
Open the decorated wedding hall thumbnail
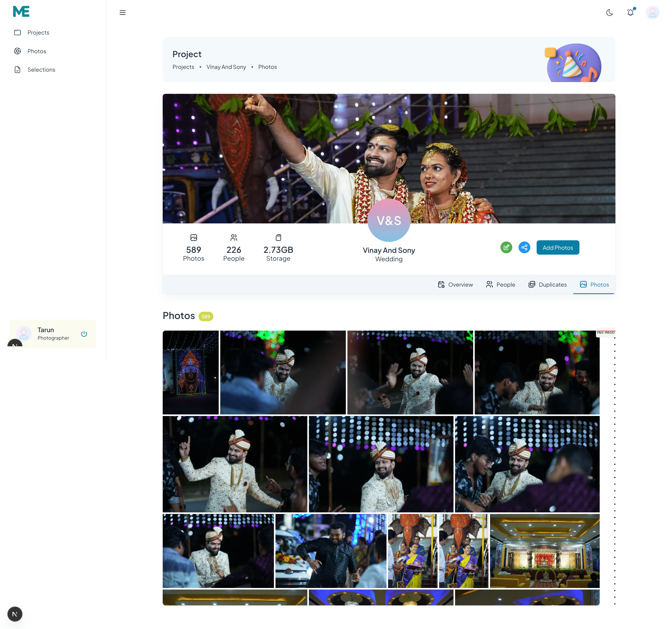tap(544, 551)
